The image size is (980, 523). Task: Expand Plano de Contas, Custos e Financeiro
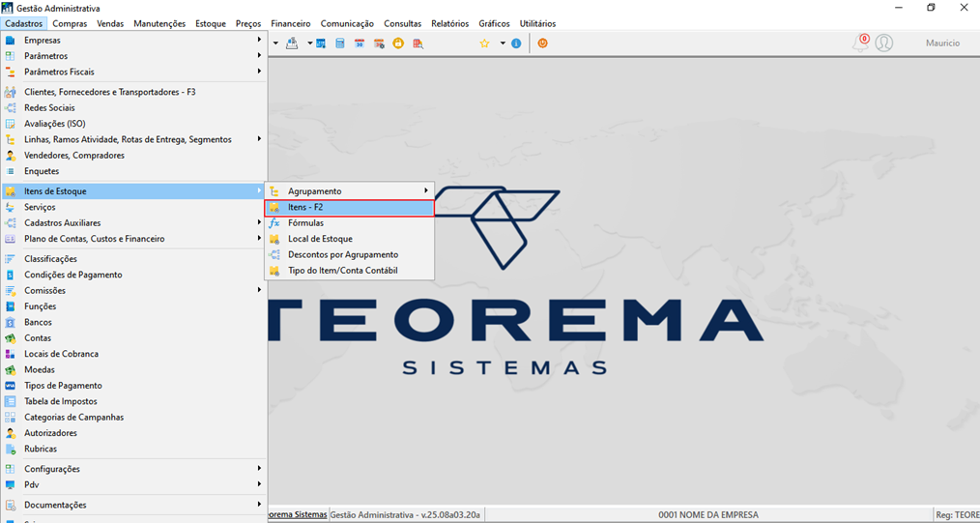pyautogui.click(x=259, y=239)
